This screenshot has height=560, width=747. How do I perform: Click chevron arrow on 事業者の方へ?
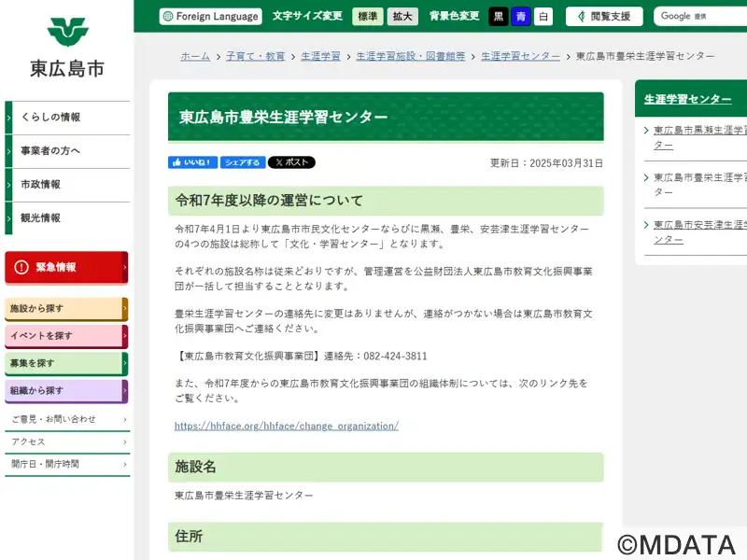(8, 151)
